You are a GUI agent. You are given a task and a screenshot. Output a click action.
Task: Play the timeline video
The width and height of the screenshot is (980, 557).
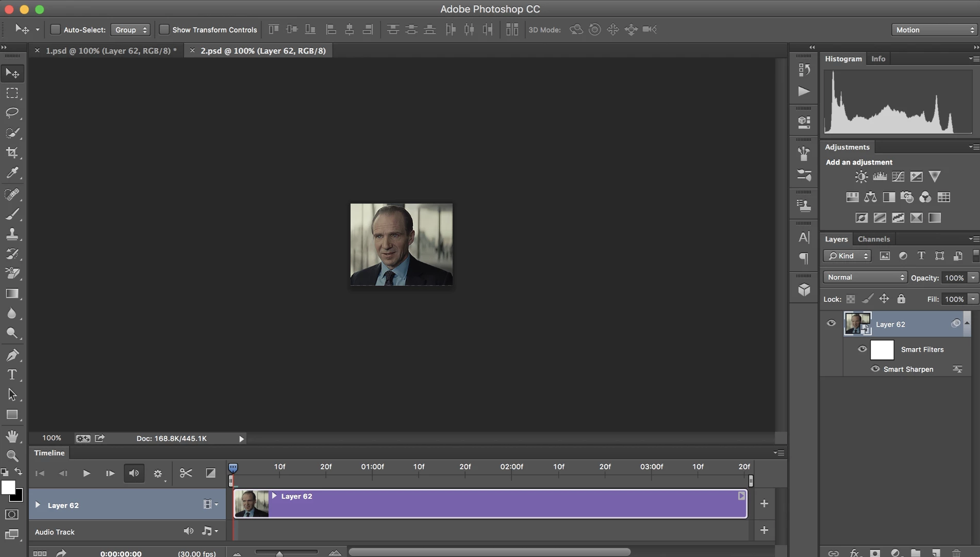[87, 473]
